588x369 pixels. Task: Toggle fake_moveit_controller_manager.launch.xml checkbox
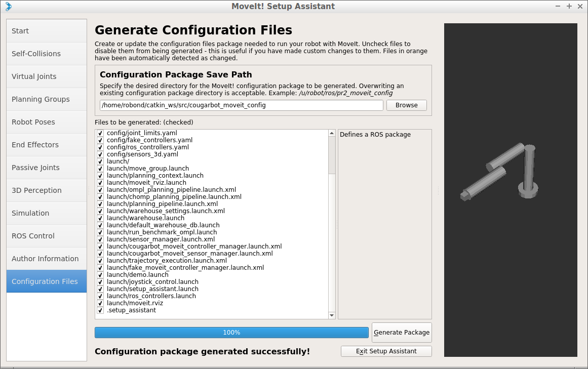(100, 268)
